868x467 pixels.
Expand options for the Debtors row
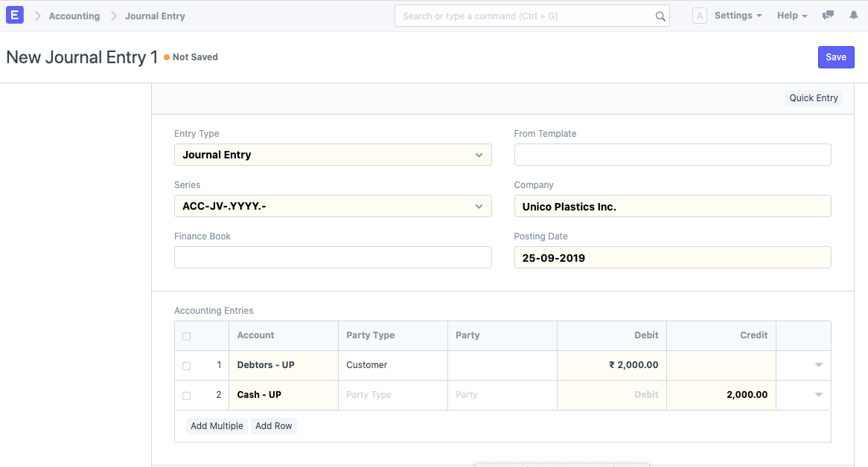point(818,365)
